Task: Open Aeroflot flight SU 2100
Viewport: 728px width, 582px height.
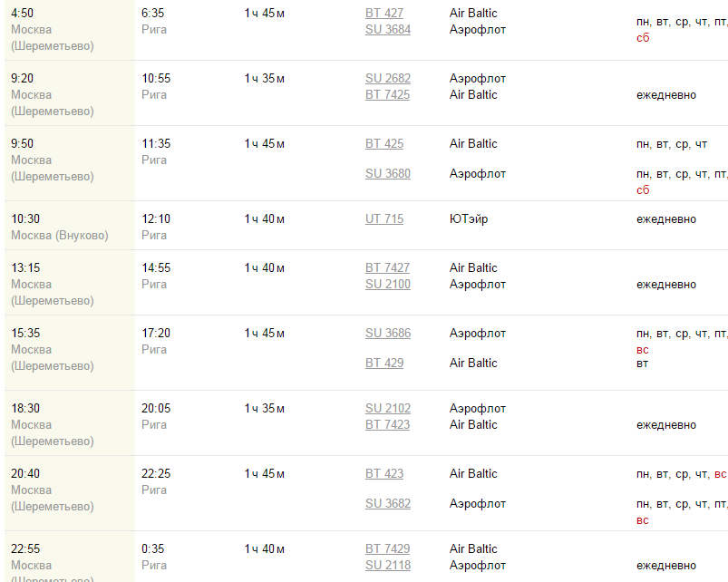Action: click(x=388, y=285)
